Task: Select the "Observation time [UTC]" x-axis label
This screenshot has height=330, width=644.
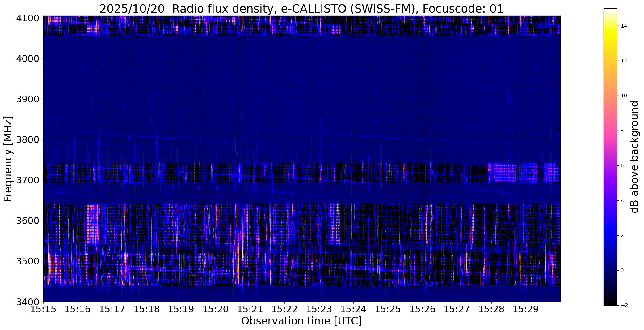Action: pyautogui.click(x=301, y=321)
